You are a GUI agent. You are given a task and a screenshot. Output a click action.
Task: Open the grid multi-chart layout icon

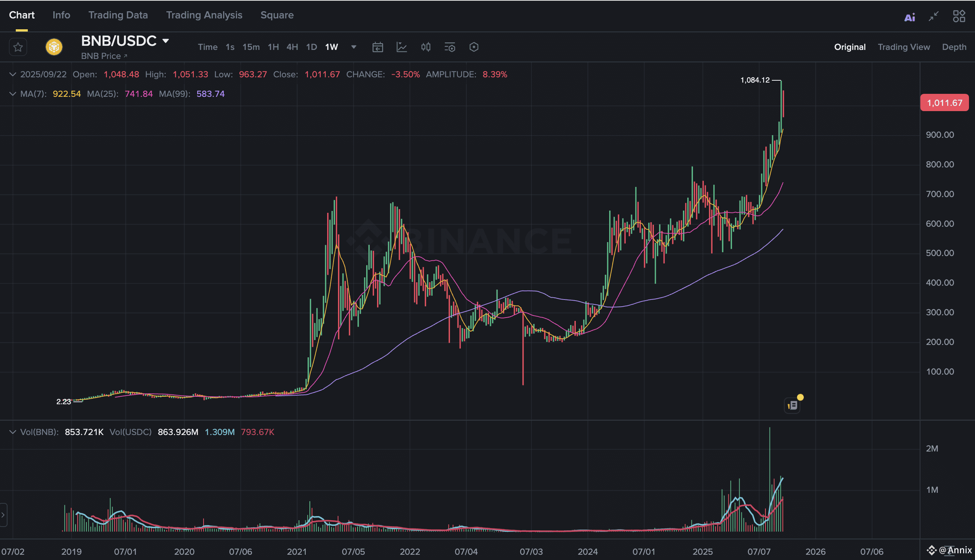(959, 16)
